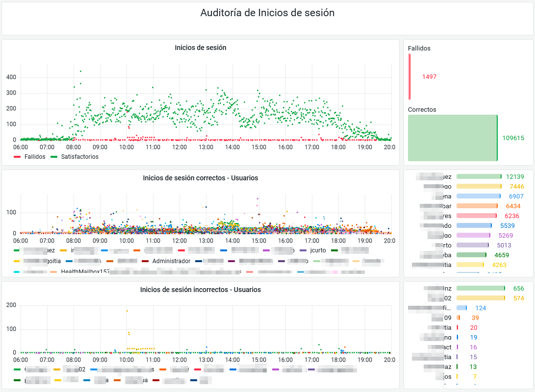Toggle the Satisfactorios series in the legend
Viewport: 535px width, 392px height.
tap(79, 157)
